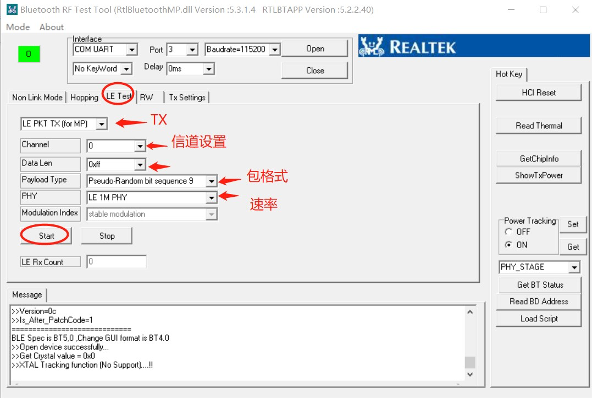592x398 pixels.
Task: Click the GetChipInfo button
Action: coord(538,159)
